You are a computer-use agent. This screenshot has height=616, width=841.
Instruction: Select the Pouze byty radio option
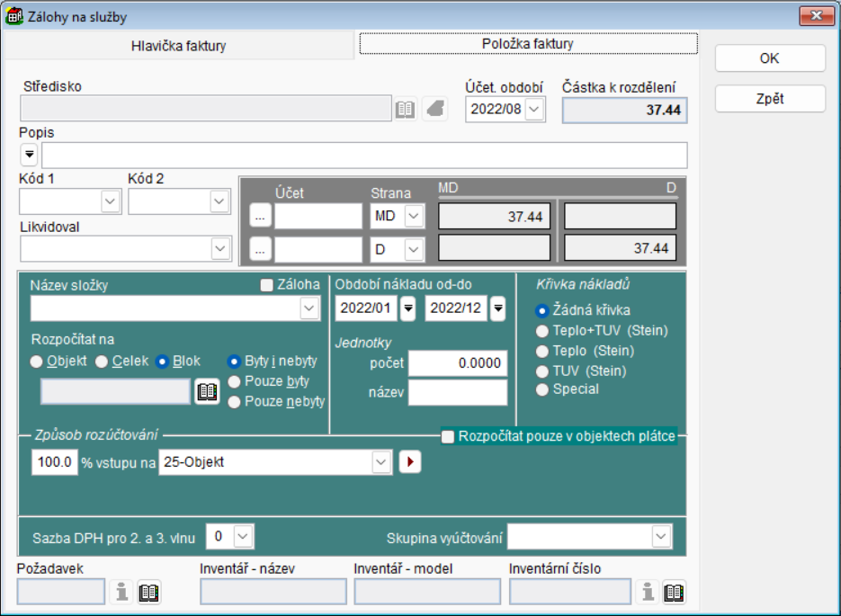coord(234,381)
